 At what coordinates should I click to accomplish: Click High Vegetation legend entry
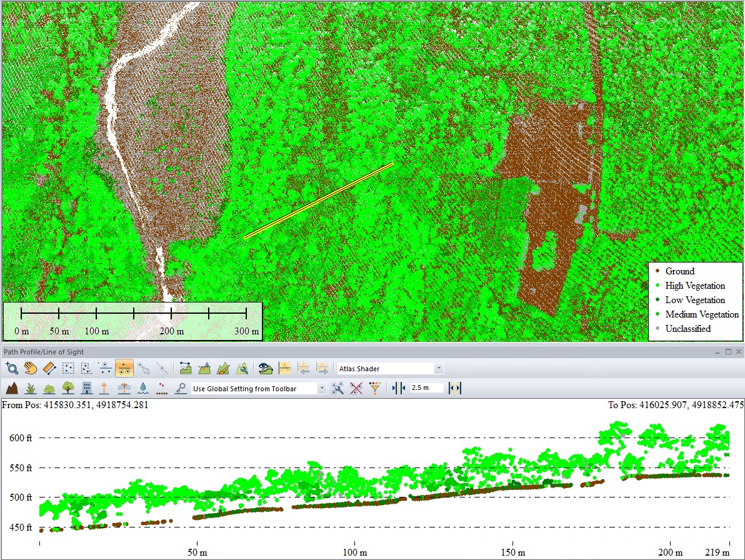(695, 286)
